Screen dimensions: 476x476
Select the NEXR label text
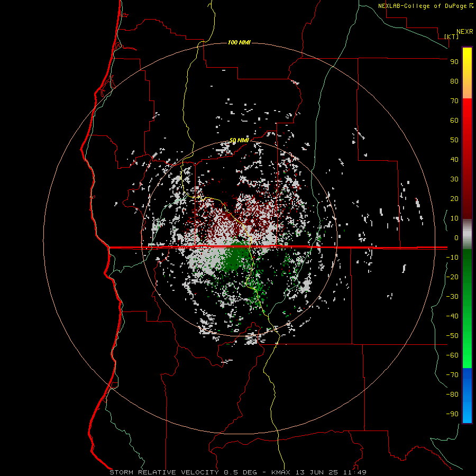pos(465,32)
